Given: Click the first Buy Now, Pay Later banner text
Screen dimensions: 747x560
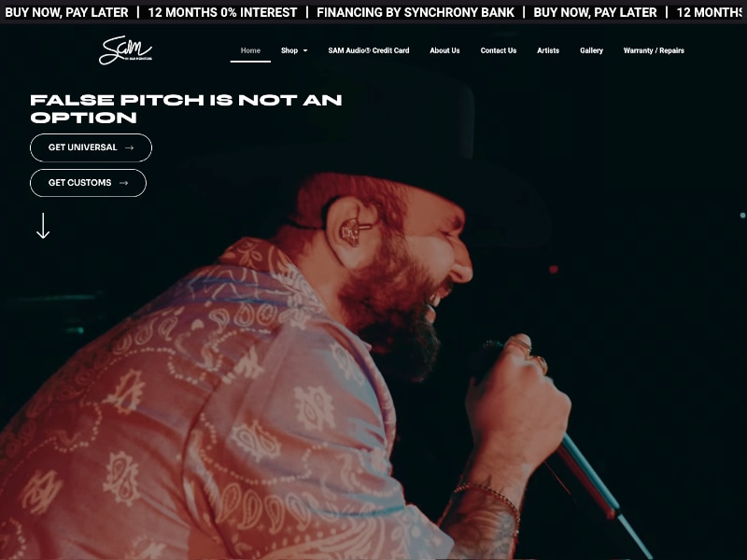Looking at the screenshot, I should (66, 12).
